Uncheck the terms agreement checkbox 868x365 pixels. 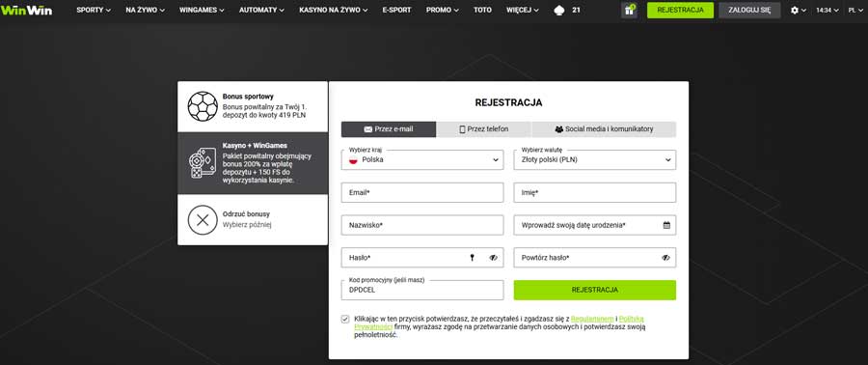[345, 319]
